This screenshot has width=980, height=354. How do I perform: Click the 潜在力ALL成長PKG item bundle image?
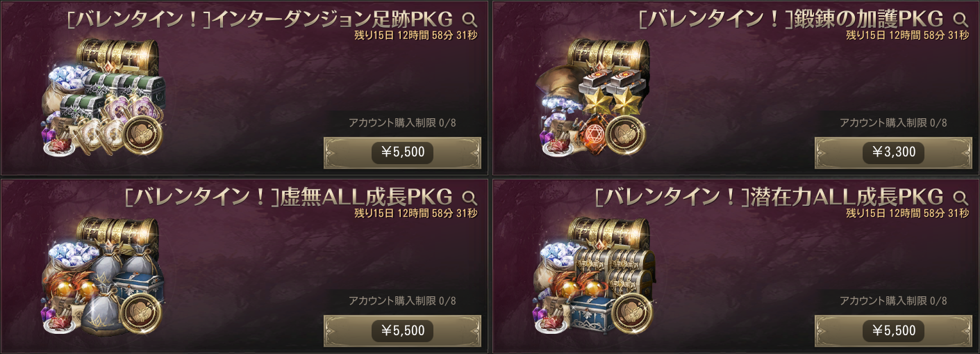(x=595, y=275)
